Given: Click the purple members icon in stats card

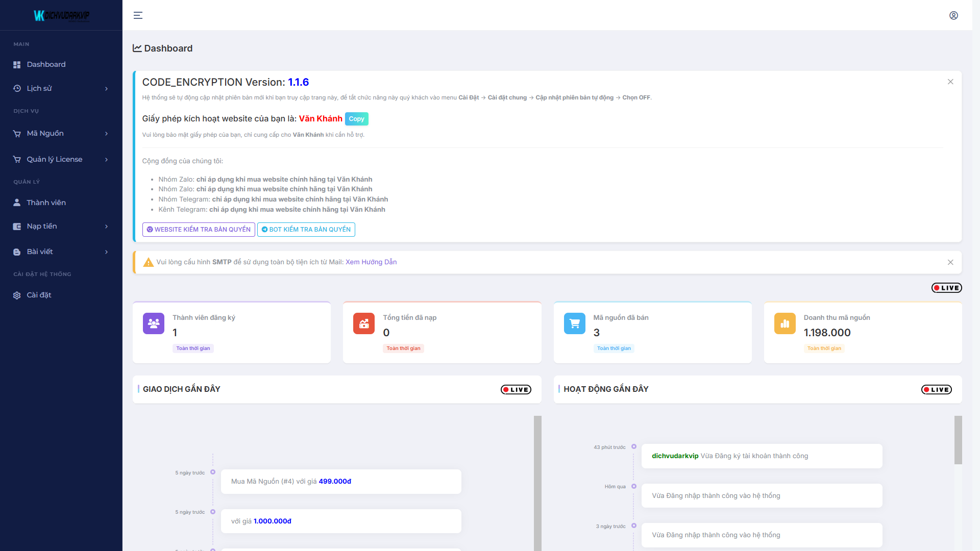Looking at the screenshot, I should click(154, 323).
